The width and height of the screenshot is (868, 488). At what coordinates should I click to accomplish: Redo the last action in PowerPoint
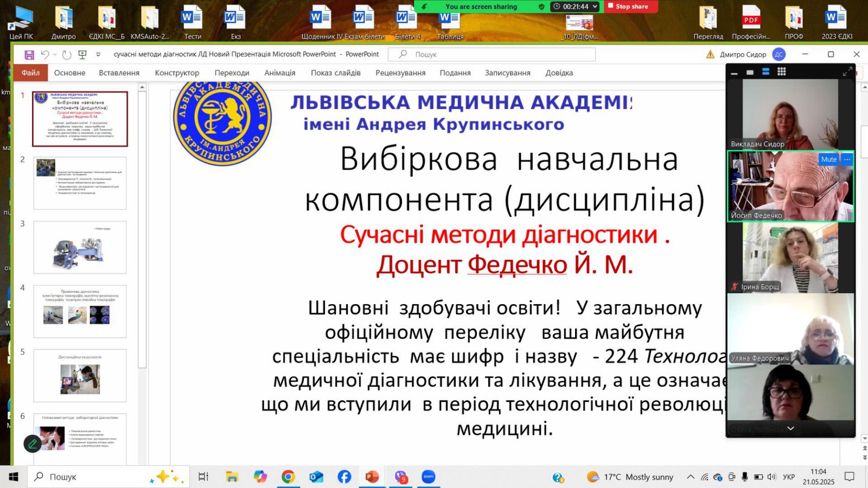66,55
